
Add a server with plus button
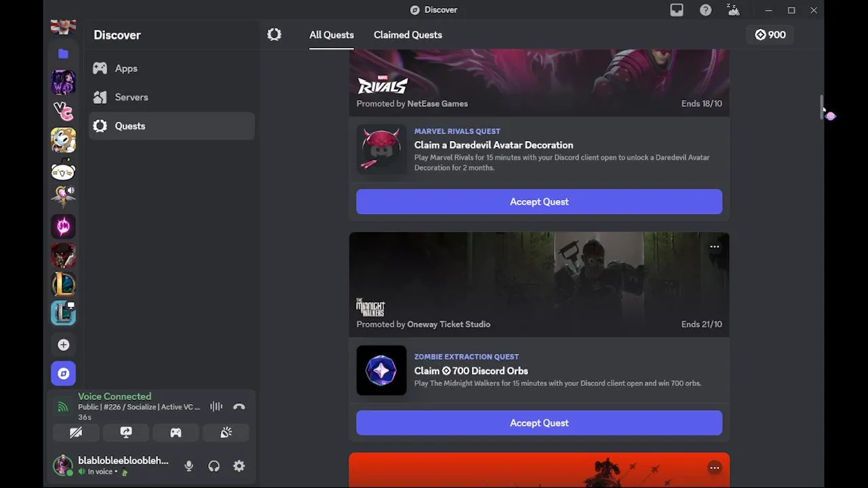coord(63,345)
